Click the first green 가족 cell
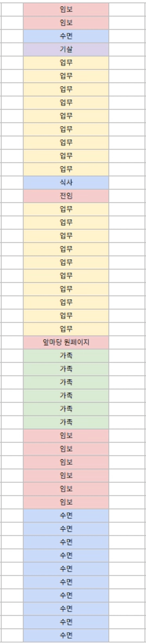 (66, 356)
